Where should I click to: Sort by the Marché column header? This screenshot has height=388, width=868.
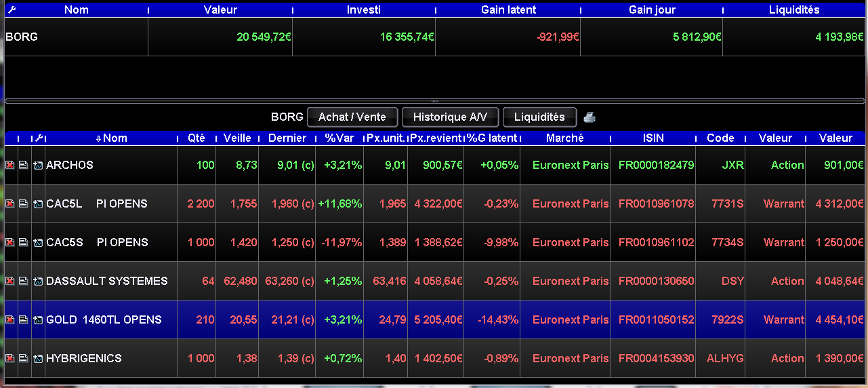(565, 138)
